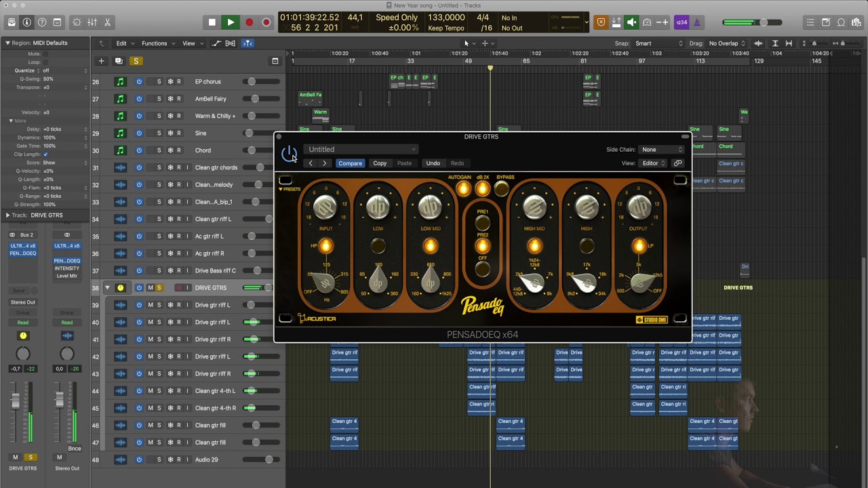Screen dimensions: 868x488
Task: Expand the Track DRIVE GTRS section
Action: click(x=7, y=215)
